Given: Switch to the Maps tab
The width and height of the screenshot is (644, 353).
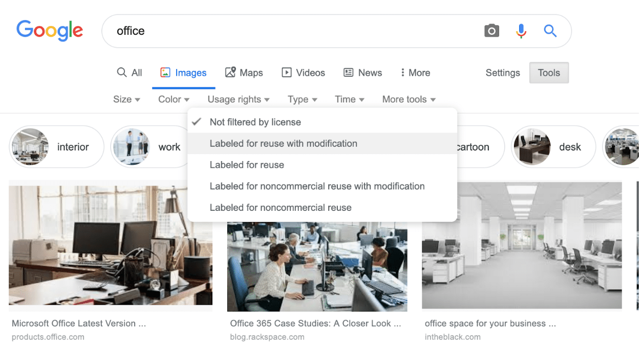Looking at the screenshot, I should point(244,73).
